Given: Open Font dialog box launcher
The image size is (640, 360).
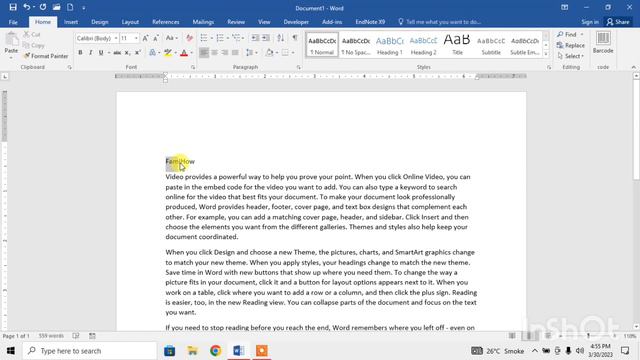Looking at the screenshot, I should click(x=193, y=67).
